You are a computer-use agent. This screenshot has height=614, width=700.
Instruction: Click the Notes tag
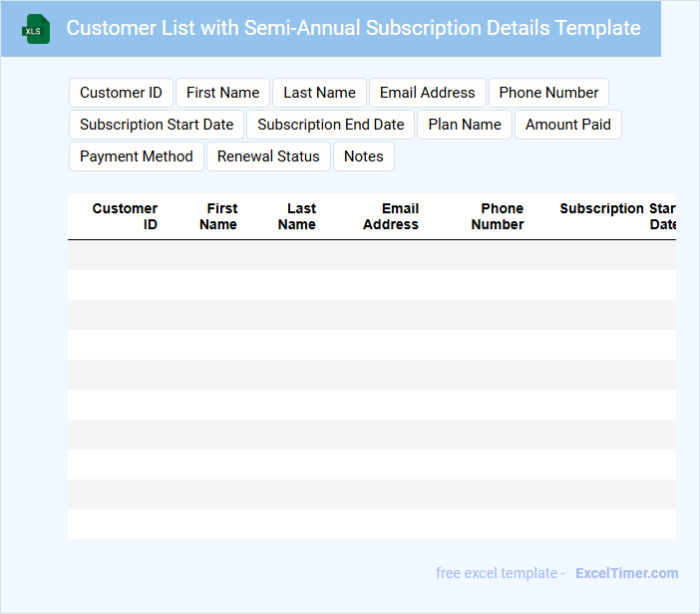click(x=364, y=156)
